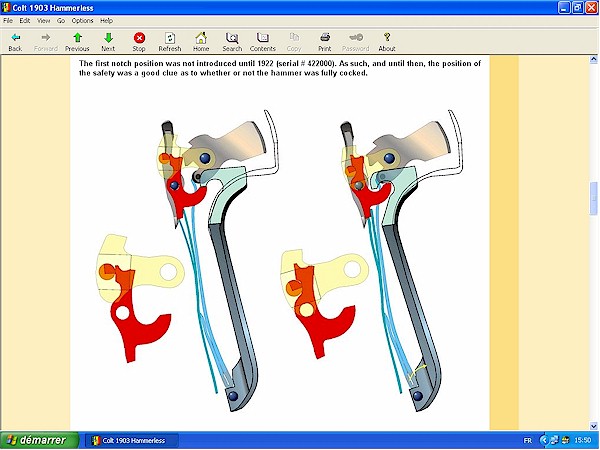Open the View menu

point(43,21)
